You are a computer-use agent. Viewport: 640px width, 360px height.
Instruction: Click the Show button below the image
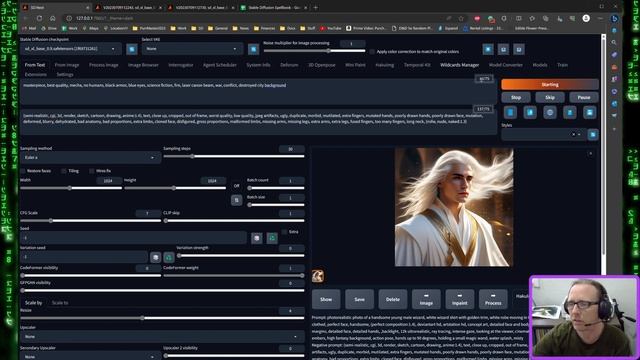coord(326,299)
